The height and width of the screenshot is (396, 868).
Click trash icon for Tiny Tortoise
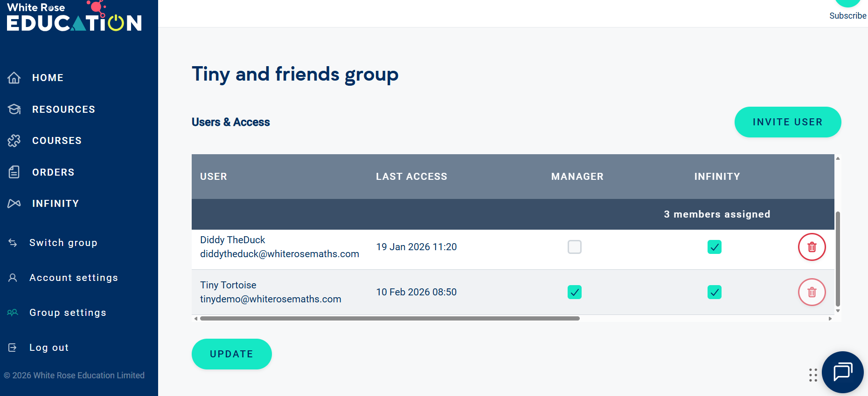812,292
